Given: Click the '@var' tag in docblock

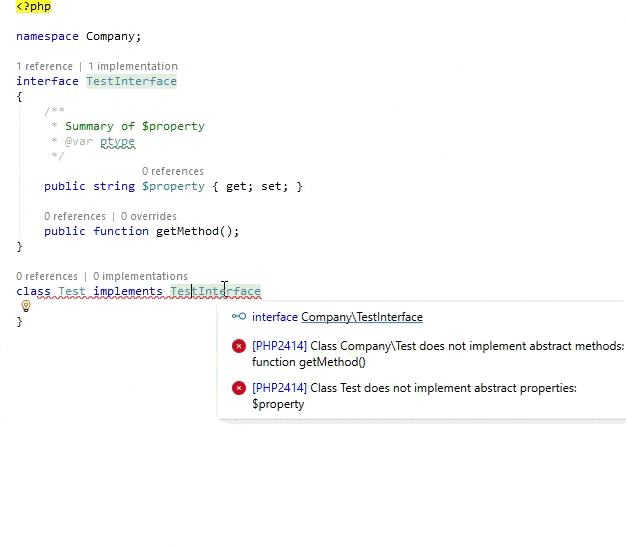Looking at the screenshot, I should click(x=79, y=141).
